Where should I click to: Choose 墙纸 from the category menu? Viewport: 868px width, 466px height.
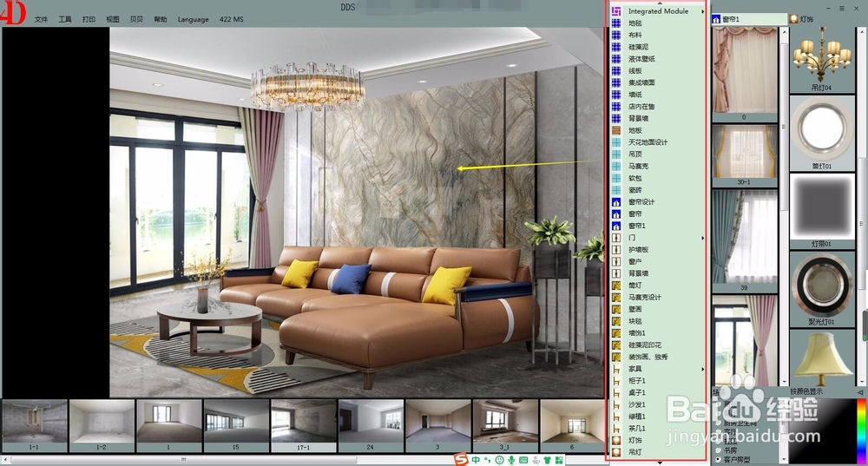pos(635,95)
